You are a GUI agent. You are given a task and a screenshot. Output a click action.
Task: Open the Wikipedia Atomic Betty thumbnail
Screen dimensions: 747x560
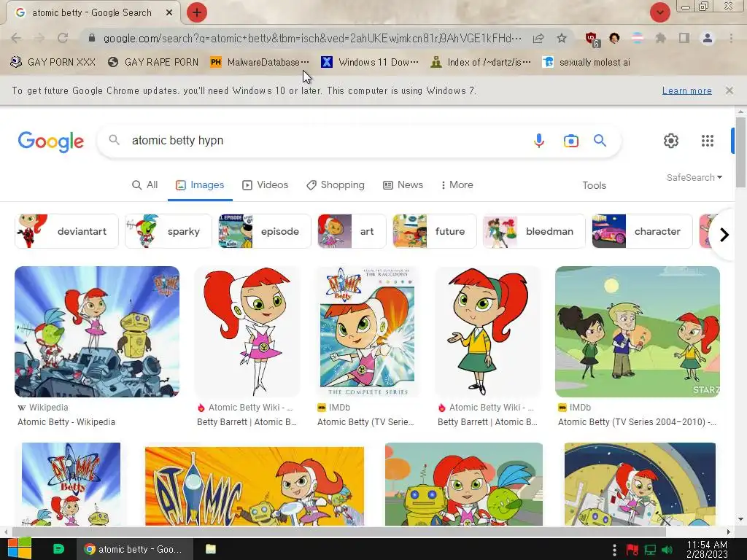[97, 332]
